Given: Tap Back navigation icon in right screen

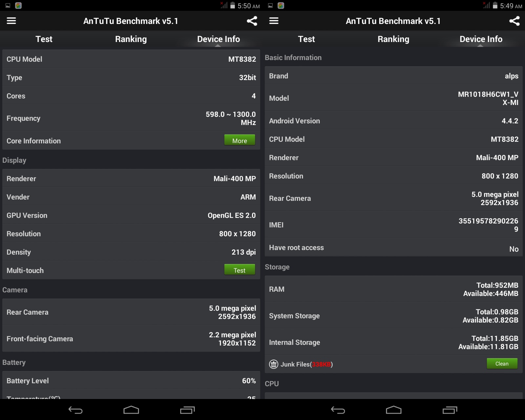Looking at the screenshot, I should [x=338, y=410].
